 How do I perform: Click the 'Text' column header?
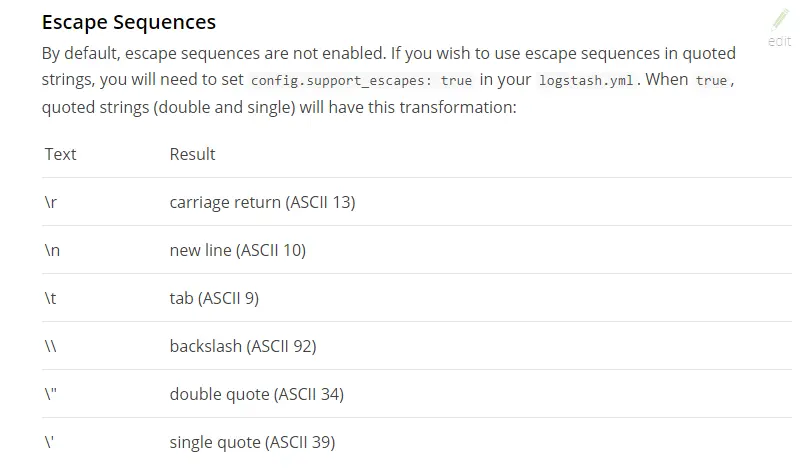pyautogui.click(x=60, y=154)
